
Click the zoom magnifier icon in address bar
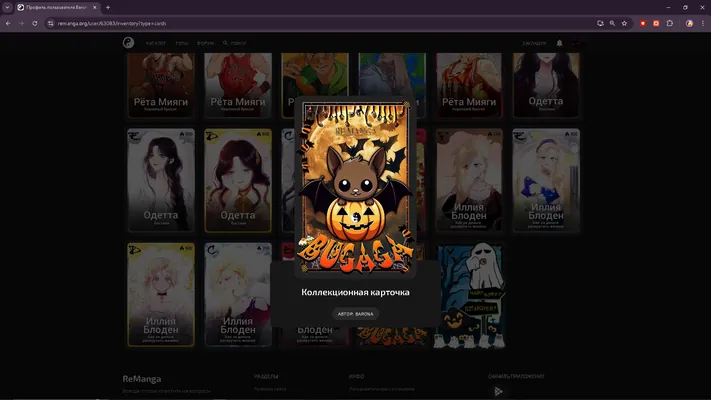[x=612, y=23]
